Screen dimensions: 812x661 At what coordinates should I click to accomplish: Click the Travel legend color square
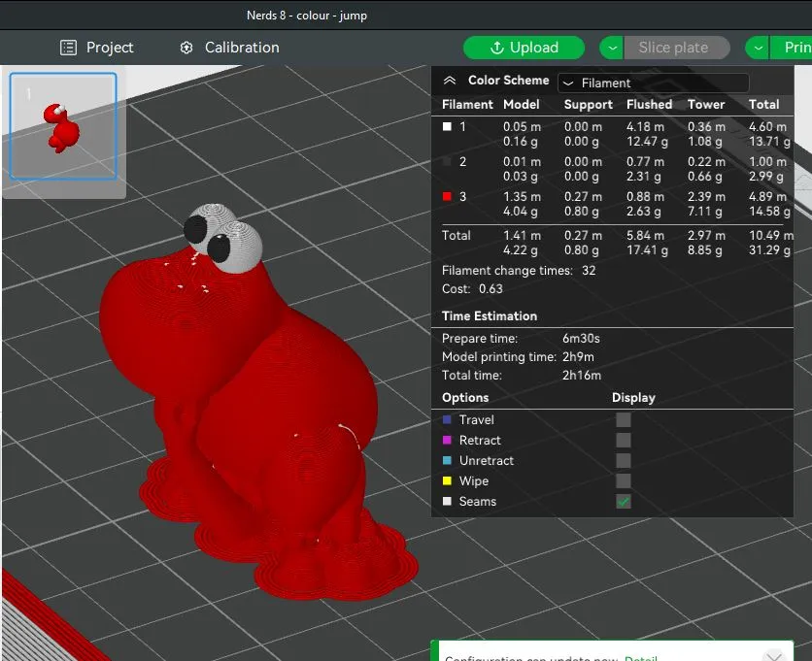[447, 420]
